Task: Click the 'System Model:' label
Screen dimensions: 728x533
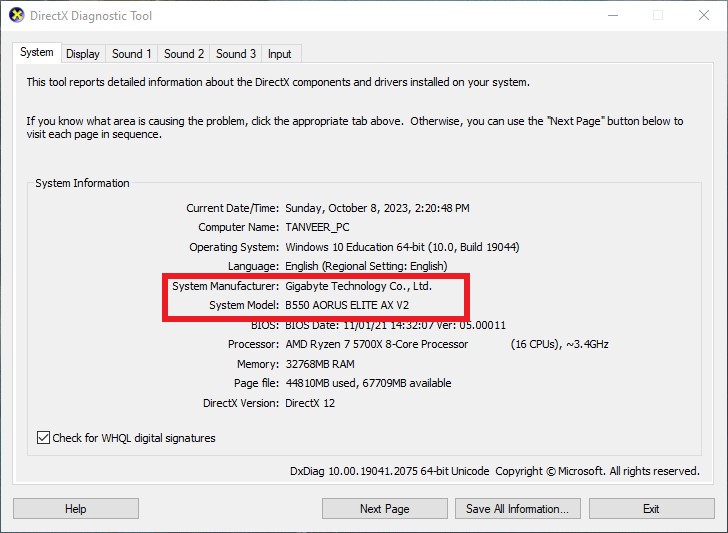Action: click(244, 305)
